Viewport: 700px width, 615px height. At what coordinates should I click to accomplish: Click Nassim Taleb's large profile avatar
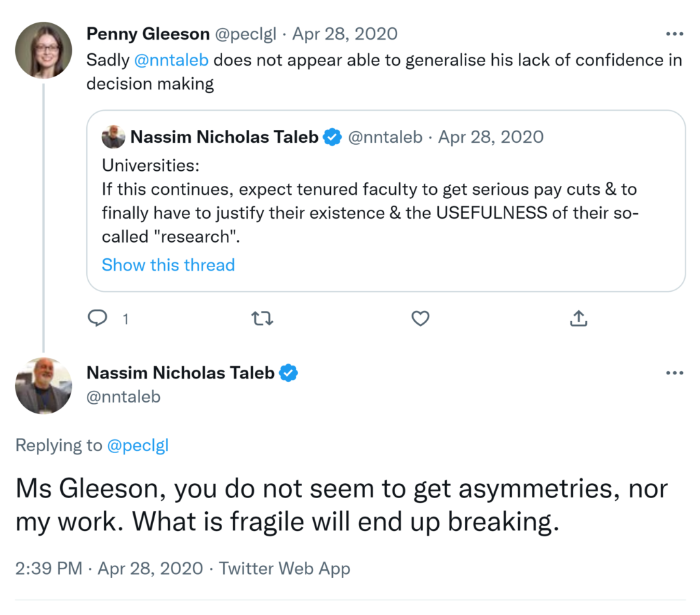(43, 385)
